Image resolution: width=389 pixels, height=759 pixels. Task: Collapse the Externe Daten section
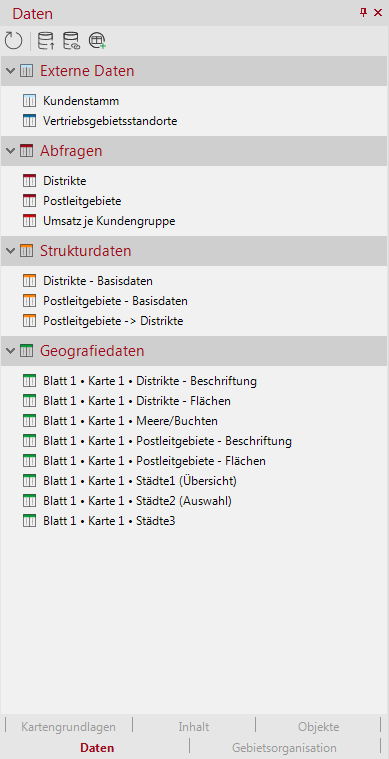pos(10,71)
